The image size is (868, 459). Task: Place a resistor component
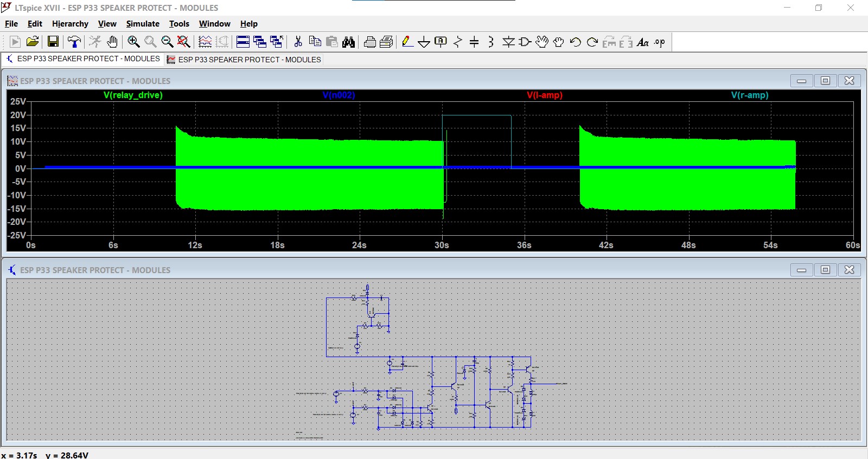(458, 42)
